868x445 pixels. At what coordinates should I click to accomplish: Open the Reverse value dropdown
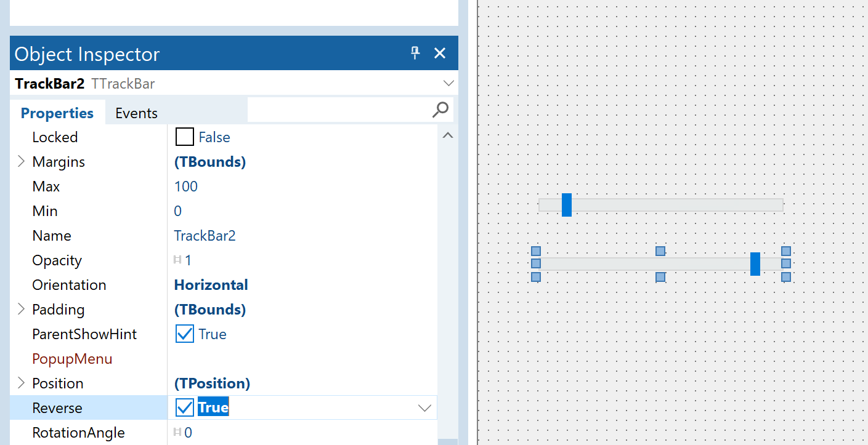tap(424, 408)
